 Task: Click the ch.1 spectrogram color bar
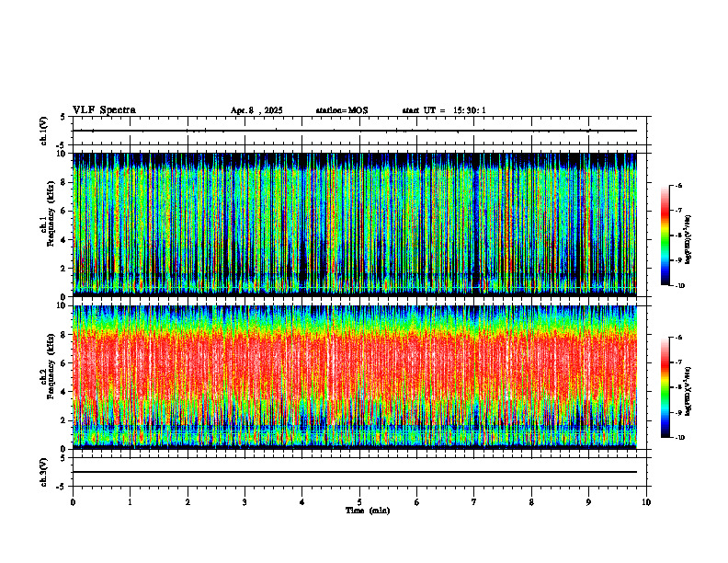[665, 236]
